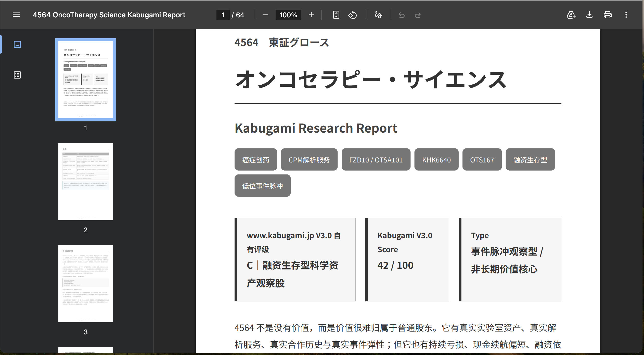Image resolution: width=644 pixels, height=355 pixels.
Task: Click the document title in toolbar
Action: [109, 15]
